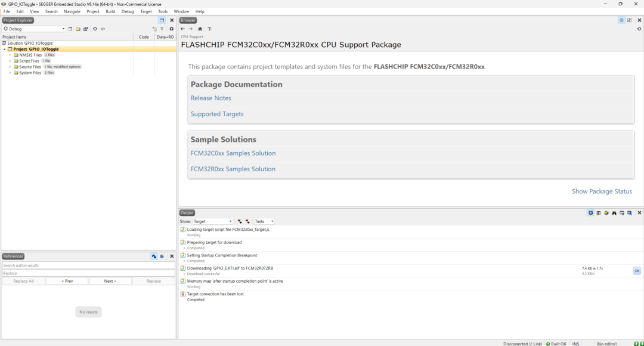Click the Browser home icon

tap(200, 29)
